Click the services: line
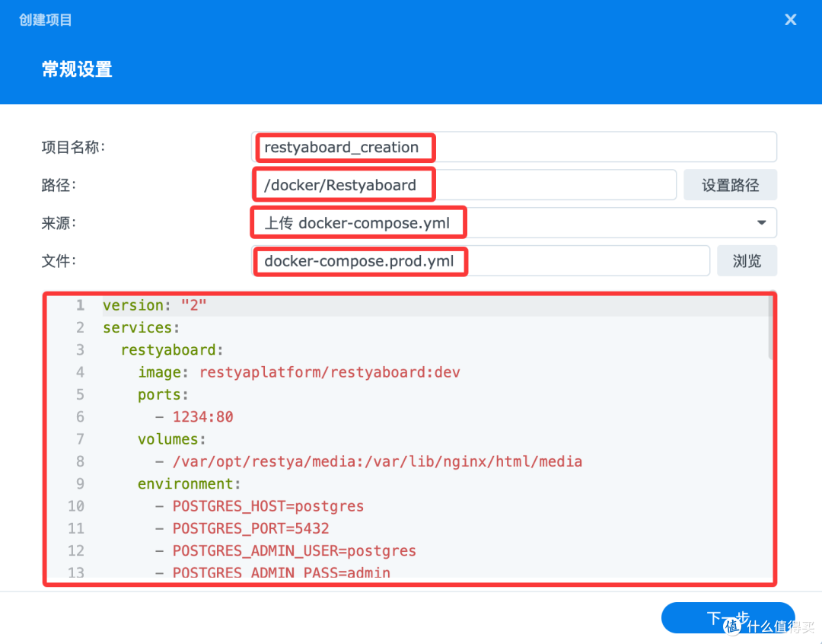The image size is (822, 644). [x=142, y=328]
